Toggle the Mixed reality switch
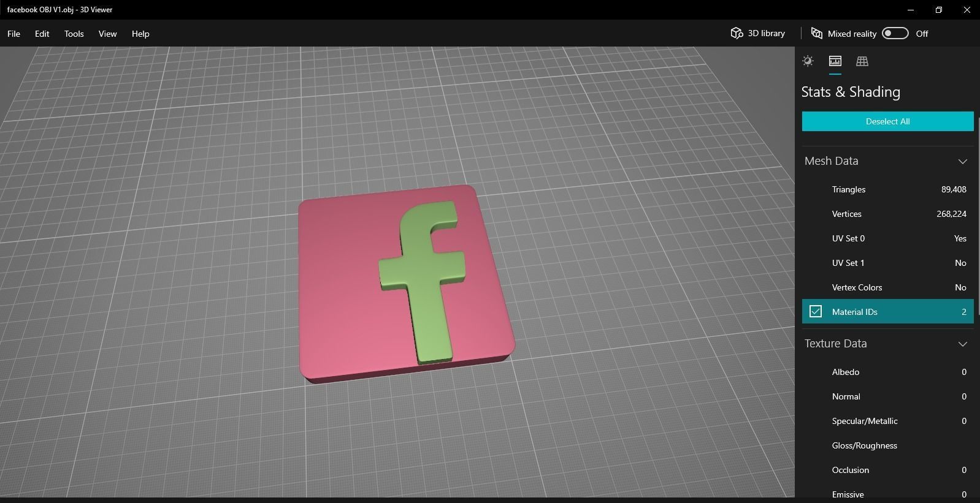 pos(895,33)
